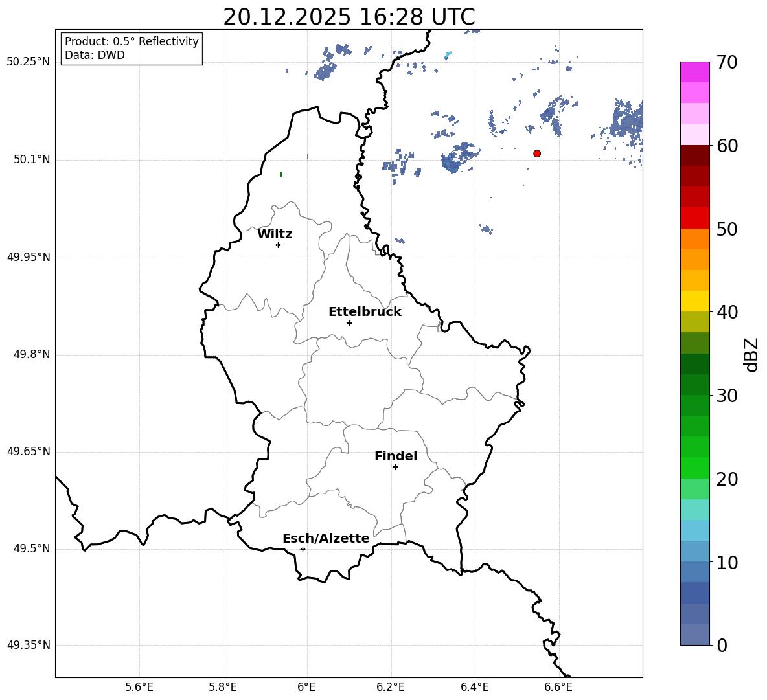Click the 6.2°E longitude label
Image resolution: width=767 pixels, height=700 pixels.
click(391, 687)
